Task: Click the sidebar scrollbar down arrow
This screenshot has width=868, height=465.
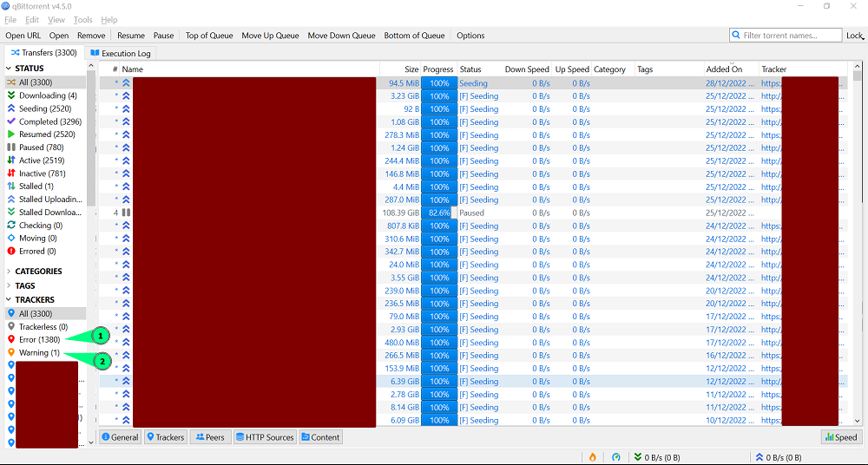Action: point(91,442)
